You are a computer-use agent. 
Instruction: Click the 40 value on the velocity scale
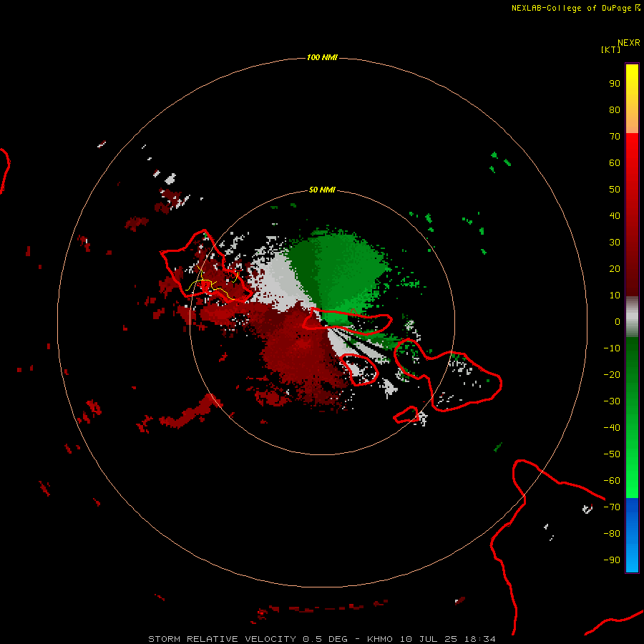615,216
